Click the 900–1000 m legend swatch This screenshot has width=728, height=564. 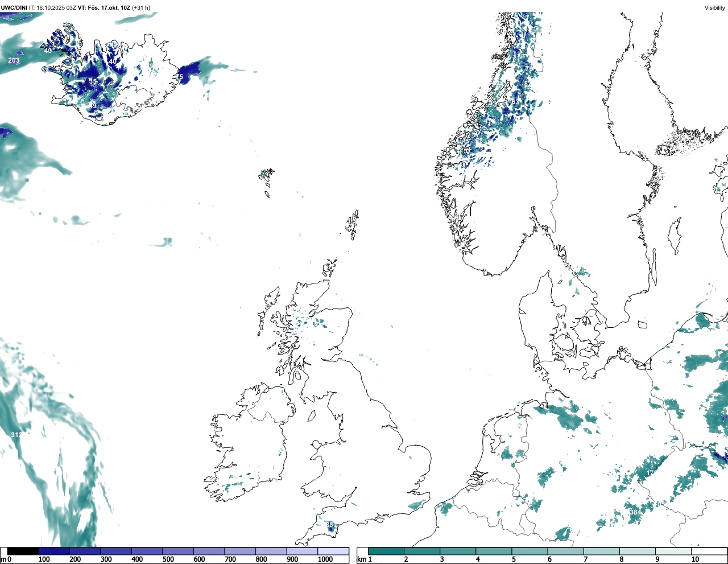[302, 551]
